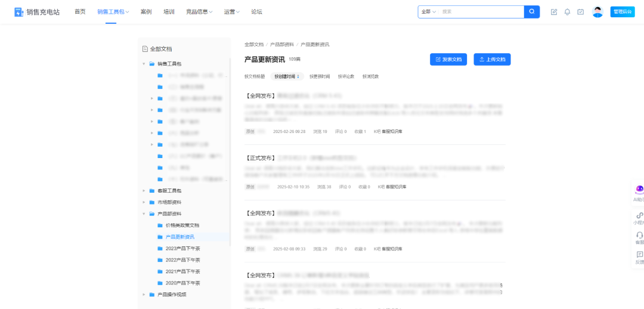Viewport: 644px width, 309px height.
Task: Open the 全部 search scope dropdown
Action: tap(428, 12)
